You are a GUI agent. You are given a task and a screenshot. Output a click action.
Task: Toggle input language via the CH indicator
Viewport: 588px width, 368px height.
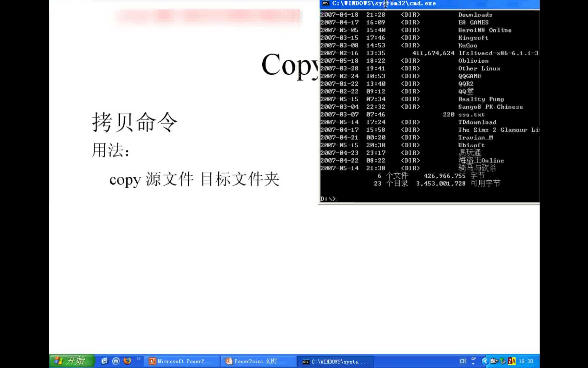coord(463,361)
